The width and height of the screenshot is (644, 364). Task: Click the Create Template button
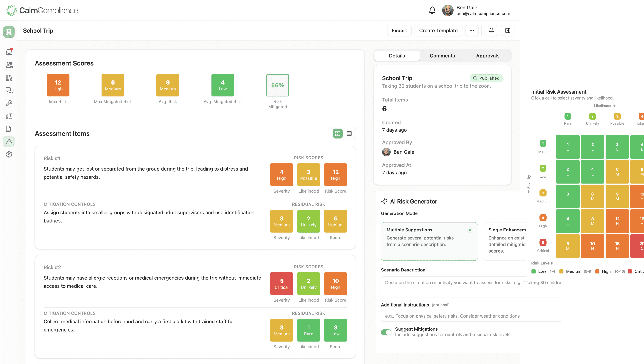coord(438,30)
